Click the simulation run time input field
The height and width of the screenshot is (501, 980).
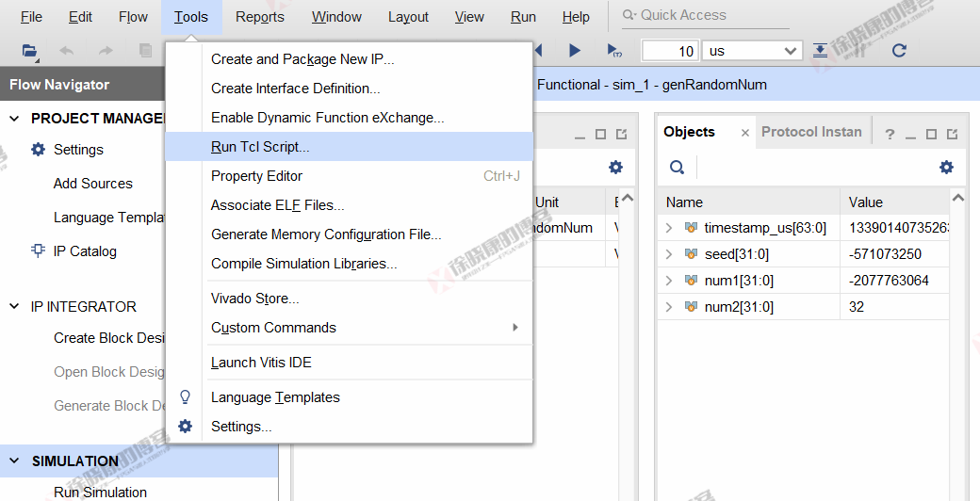(669, 51)
